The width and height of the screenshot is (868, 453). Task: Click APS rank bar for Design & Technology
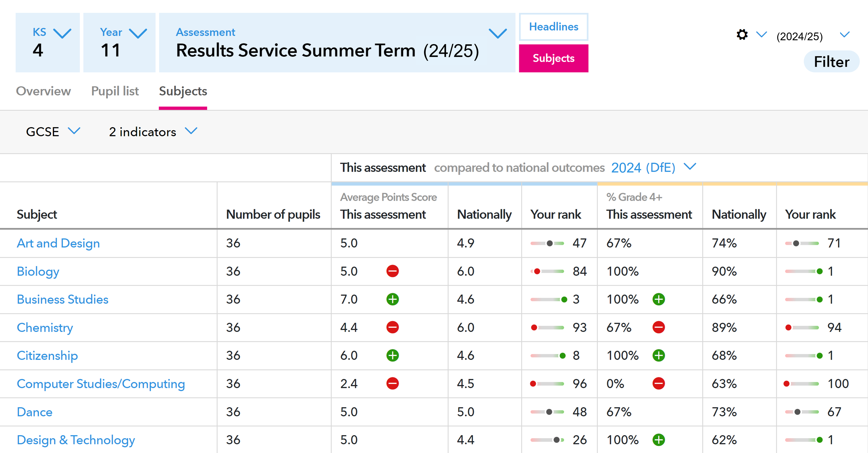coord(547,440)
